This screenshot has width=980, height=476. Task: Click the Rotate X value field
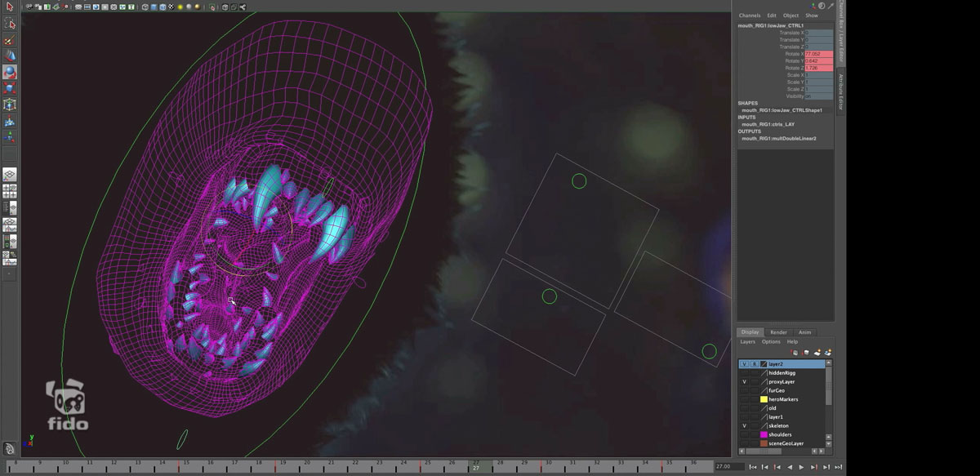pos(819,54)
